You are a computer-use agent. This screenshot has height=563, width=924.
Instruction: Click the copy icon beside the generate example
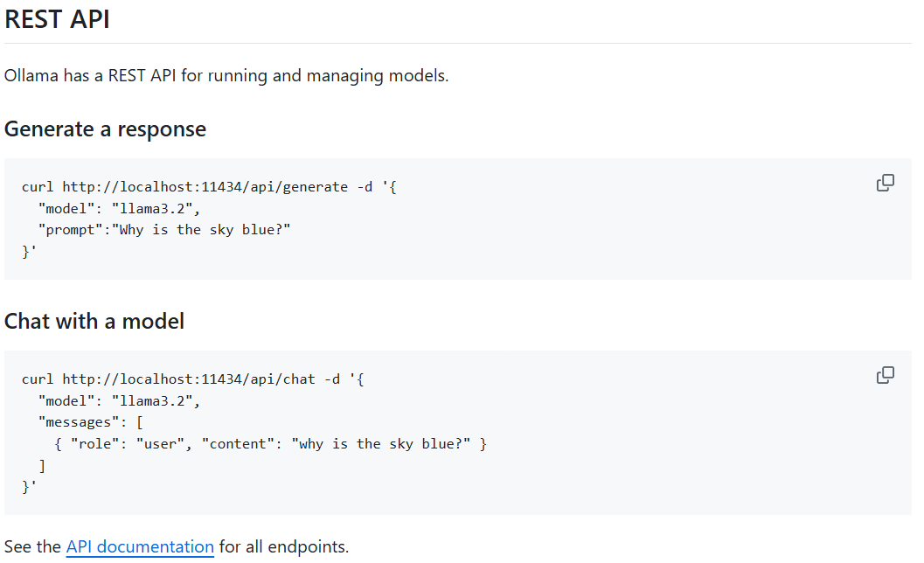[x=885, y=182]
